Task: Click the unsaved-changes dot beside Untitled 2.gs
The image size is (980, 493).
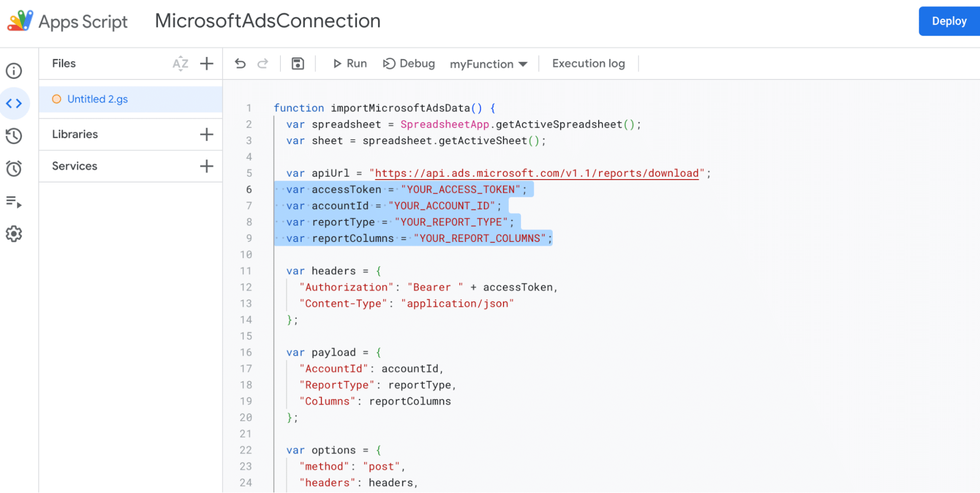Action: point(57,99)
